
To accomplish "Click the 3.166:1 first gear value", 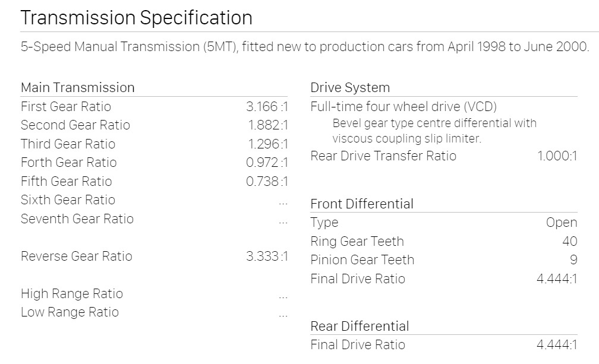I will [x=267, y=106].
